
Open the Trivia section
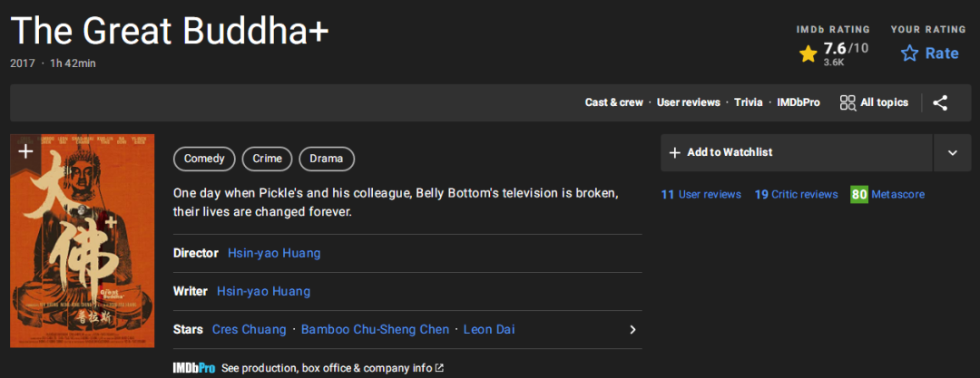[x=749, y=102]
